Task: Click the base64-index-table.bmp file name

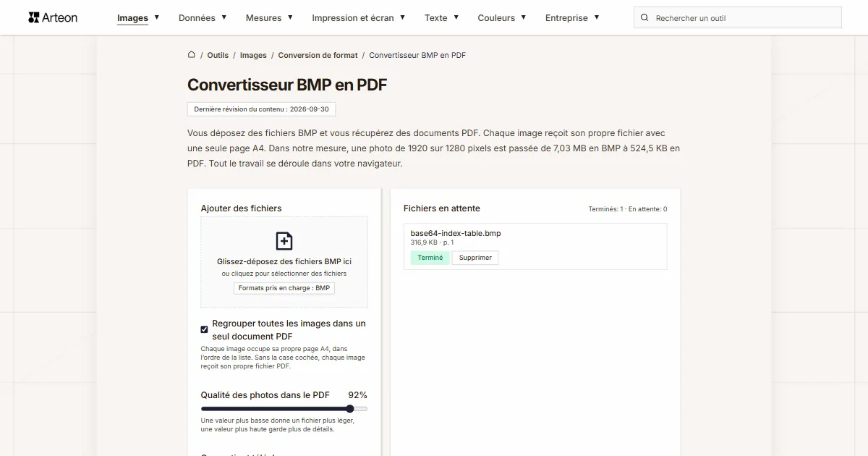Action: (x=456, y=233)
